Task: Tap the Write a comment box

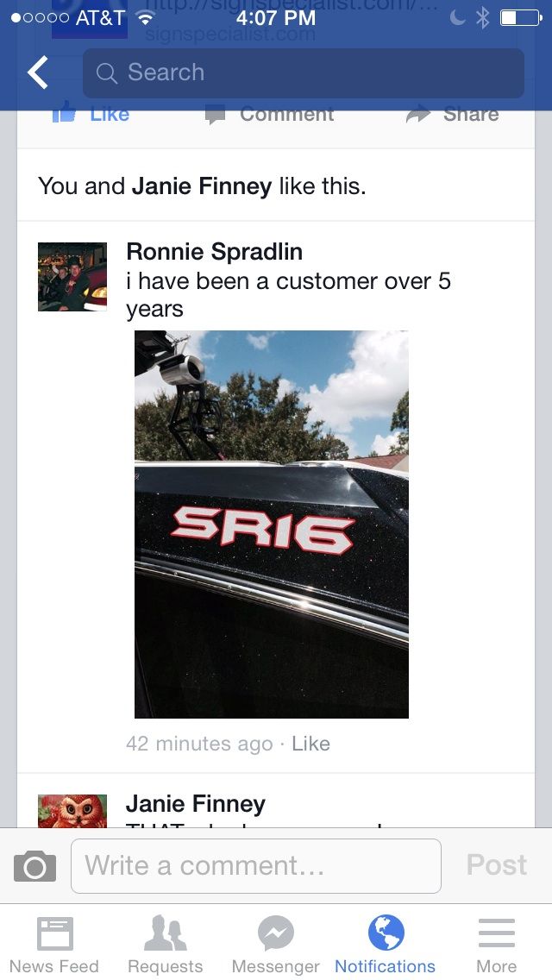Action: 255,865
